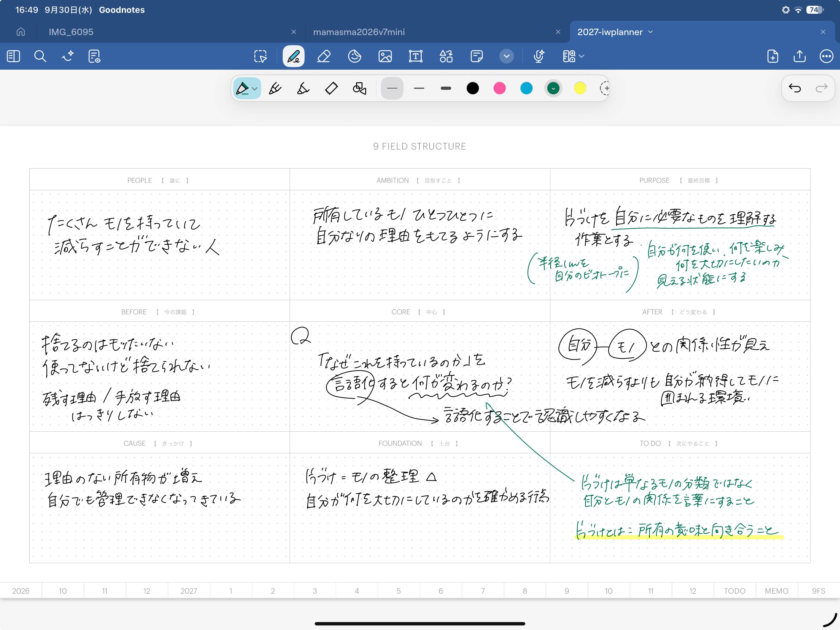
Task: Open the page layout view dropdown
Action: tap(573, 56)
